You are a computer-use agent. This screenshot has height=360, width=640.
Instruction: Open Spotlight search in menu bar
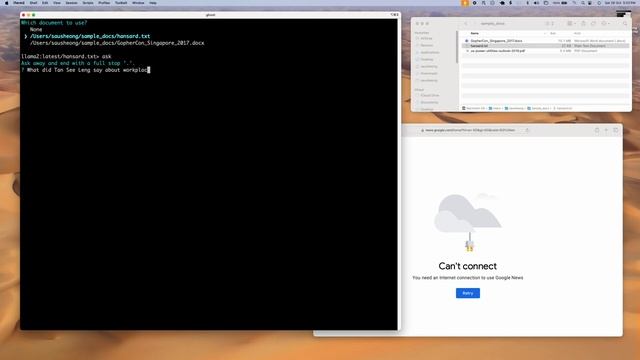[x=582, y=3]
